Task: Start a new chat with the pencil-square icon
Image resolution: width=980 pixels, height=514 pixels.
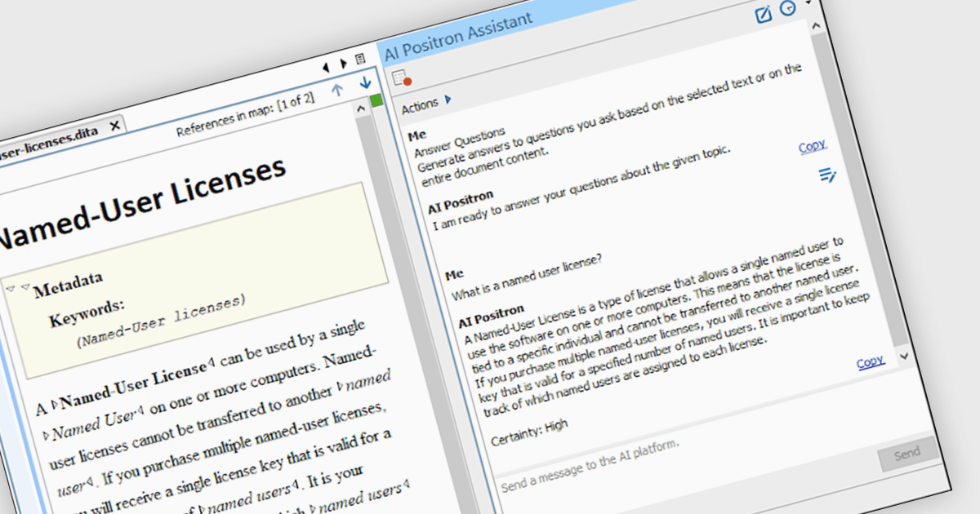Action: [763, 14]
